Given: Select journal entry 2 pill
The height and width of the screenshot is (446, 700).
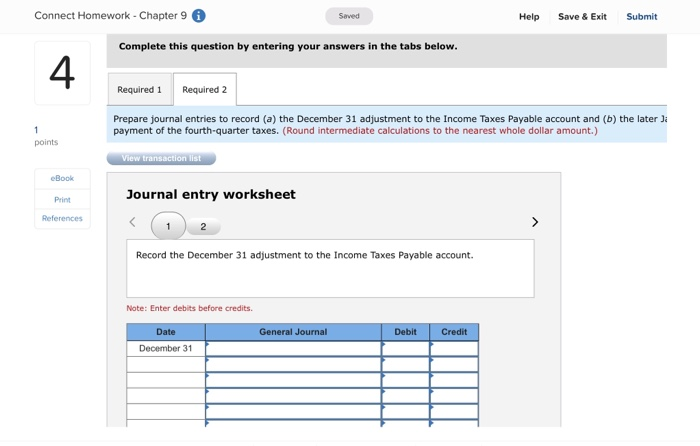Looking at the screenshot, I should pos(203,226).
